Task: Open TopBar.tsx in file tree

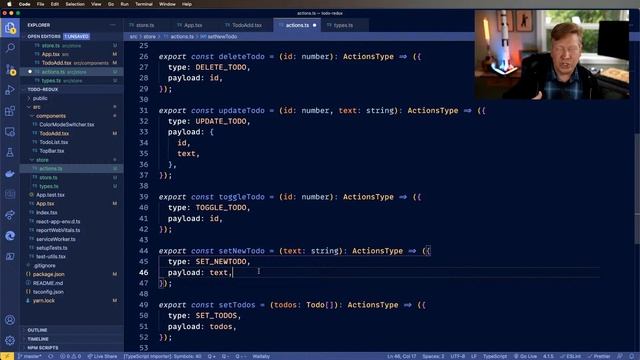Action: pos(52,151)
